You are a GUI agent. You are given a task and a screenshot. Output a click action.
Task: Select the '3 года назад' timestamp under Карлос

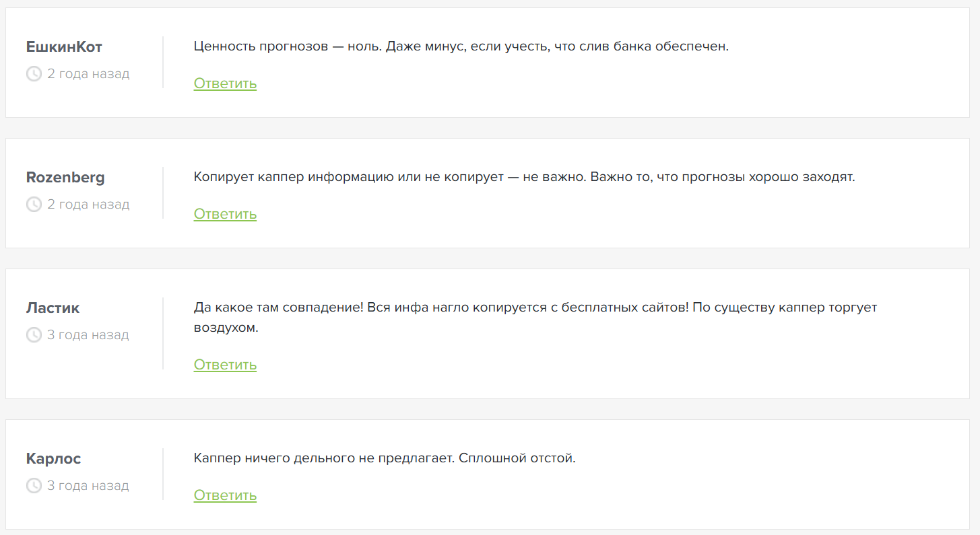(x=87, y=485)
